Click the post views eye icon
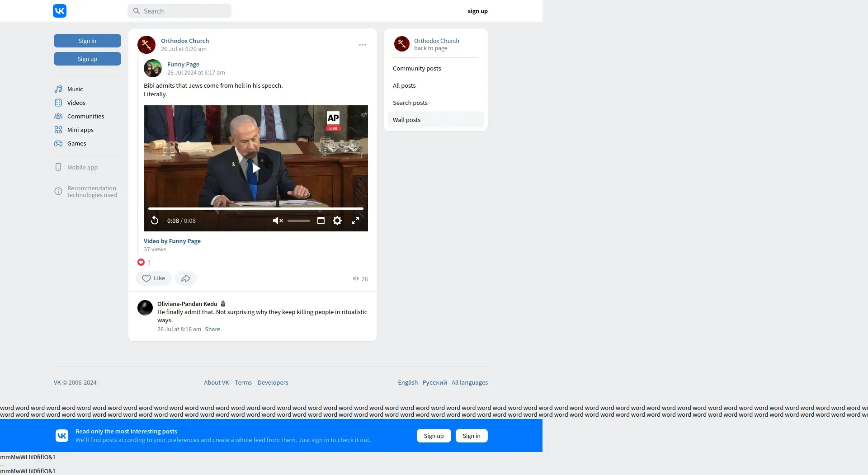Screen dimensions: 868x475 click(356, 279)
